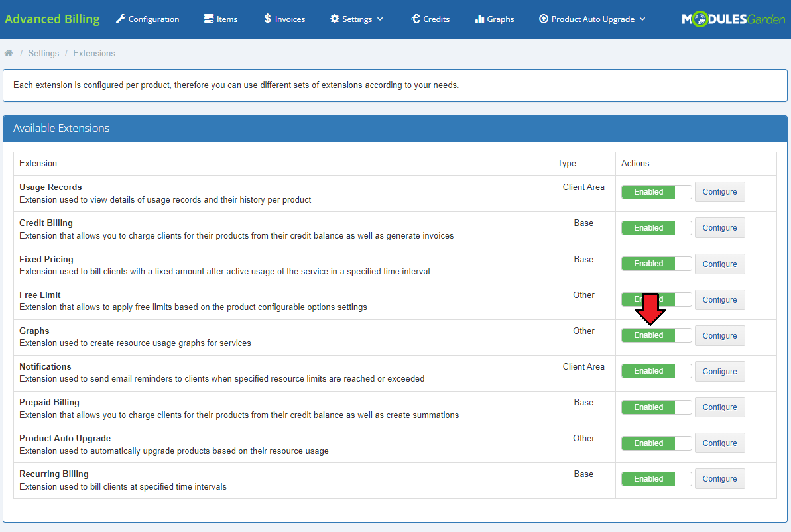Configure the Fixed Pricing extension
The width and height of the screenshot is (791, 532).
coord(719,264)
